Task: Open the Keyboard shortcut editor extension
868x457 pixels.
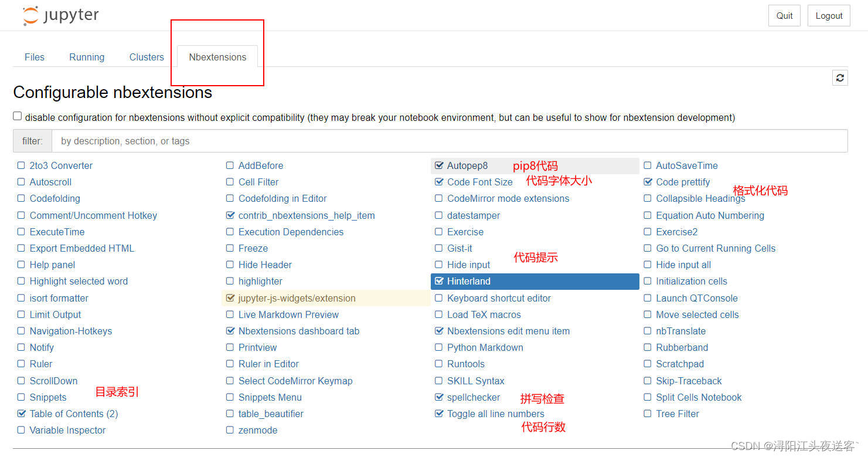Action: click(x=499, y=298)
